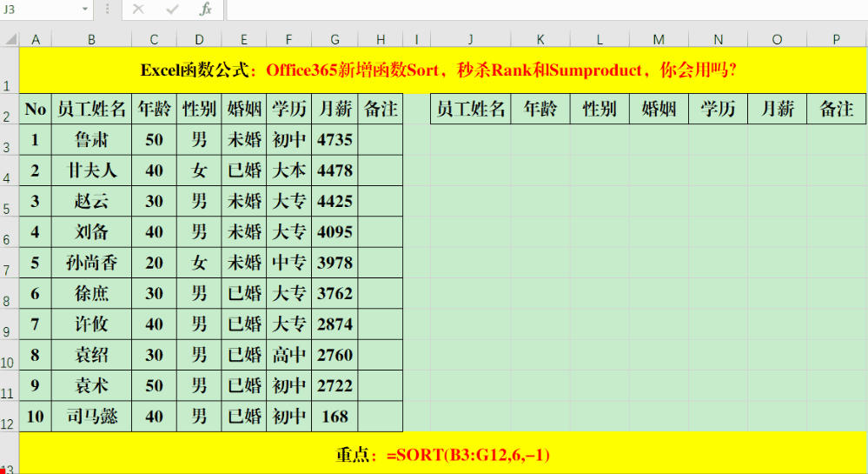Select row 7 header
The image size is (868, 474).
[9, 263]
